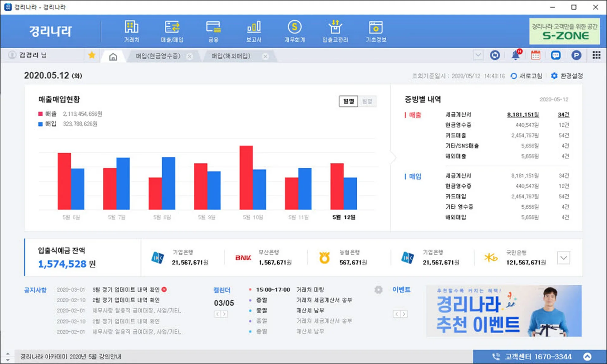The image size is (607, 364).
Task: Switch the chart to 월별 view
Action: click(x=367, y=101)
